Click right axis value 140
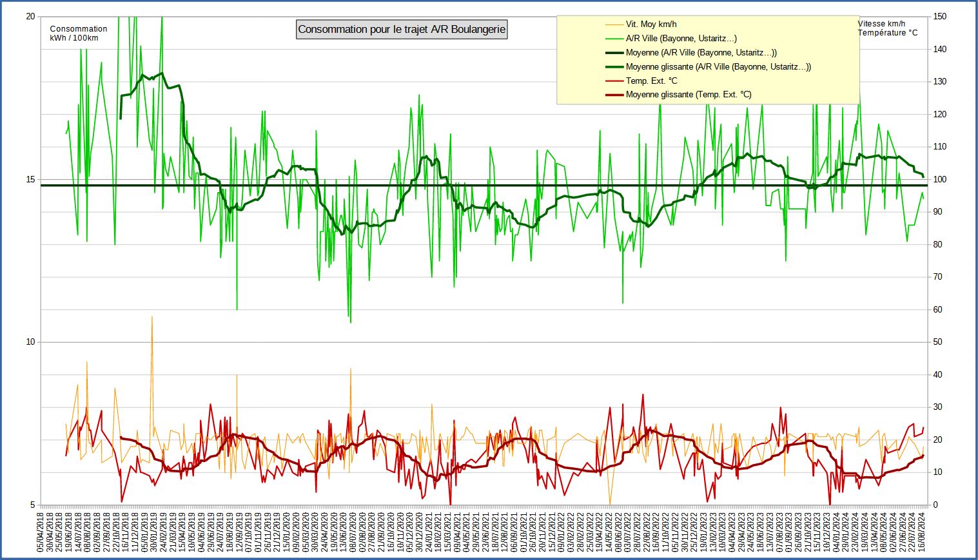The image size is (978, 560). (x=940, y=50)
